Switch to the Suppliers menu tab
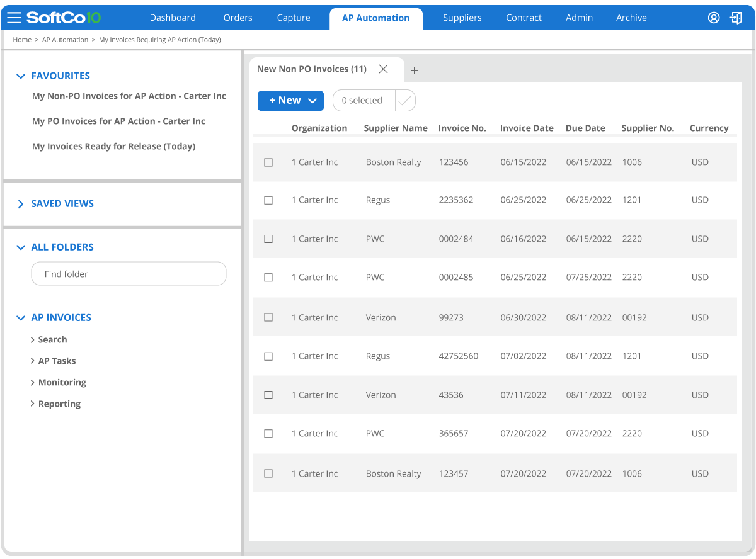 [462, 18]
